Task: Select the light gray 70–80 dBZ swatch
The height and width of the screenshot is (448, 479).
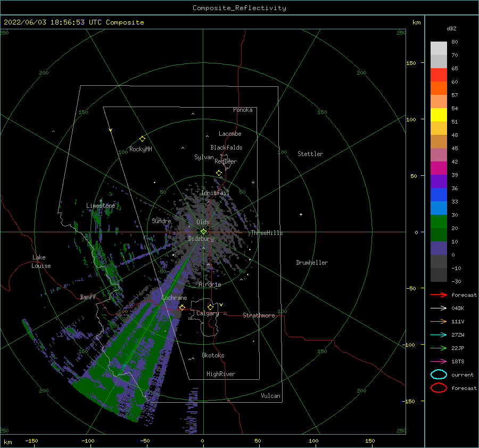Action: coord(439,48)
